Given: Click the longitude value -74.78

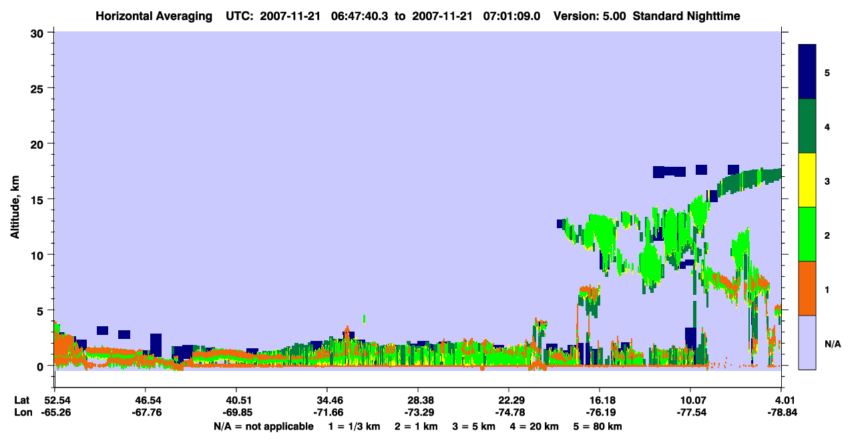Looking at the screenshot, I should (509, 412).
